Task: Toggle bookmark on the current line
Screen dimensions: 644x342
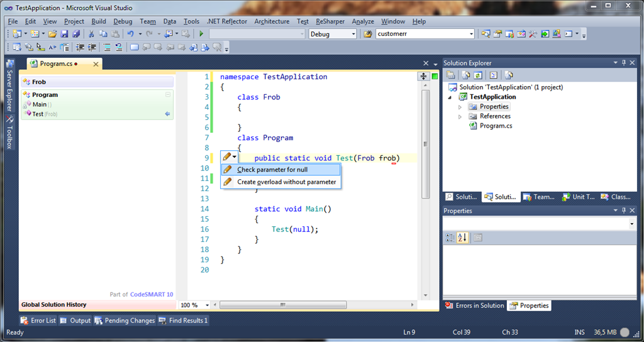Action: pos(135,47)
